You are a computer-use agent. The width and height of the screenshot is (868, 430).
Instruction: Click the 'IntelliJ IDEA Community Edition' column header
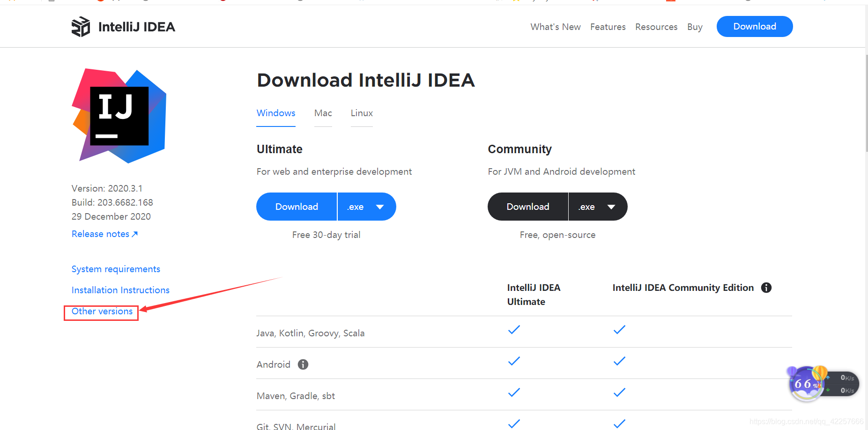683,288
